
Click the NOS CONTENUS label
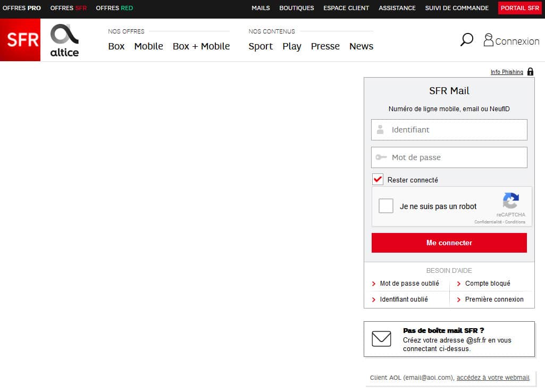[x=272, y=31]
